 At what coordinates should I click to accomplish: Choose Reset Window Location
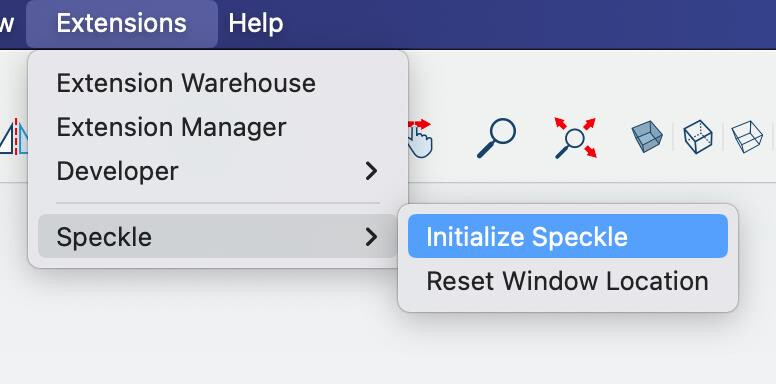click(x=568, y=281)
